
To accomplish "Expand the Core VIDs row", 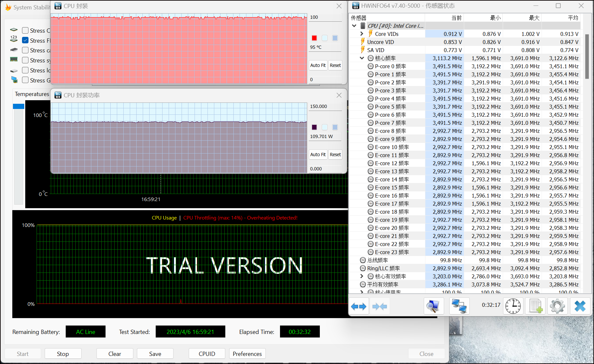I will pos(362,34).
